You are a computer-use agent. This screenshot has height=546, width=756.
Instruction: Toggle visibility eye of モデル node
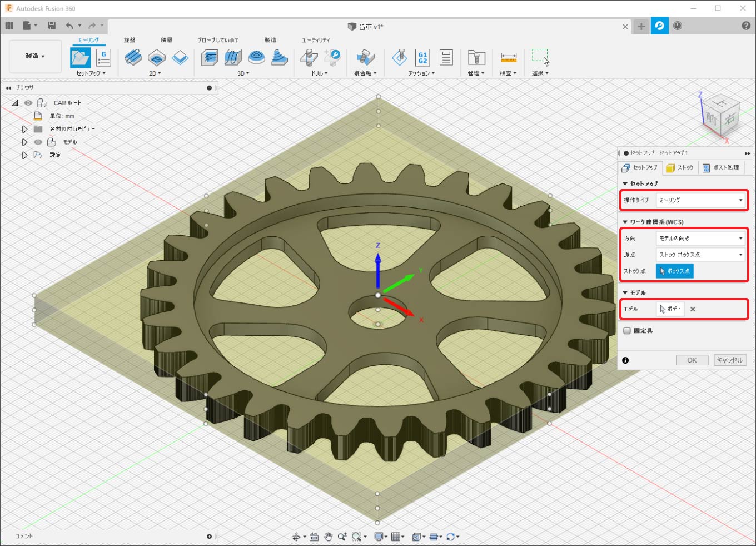point(38,142)
